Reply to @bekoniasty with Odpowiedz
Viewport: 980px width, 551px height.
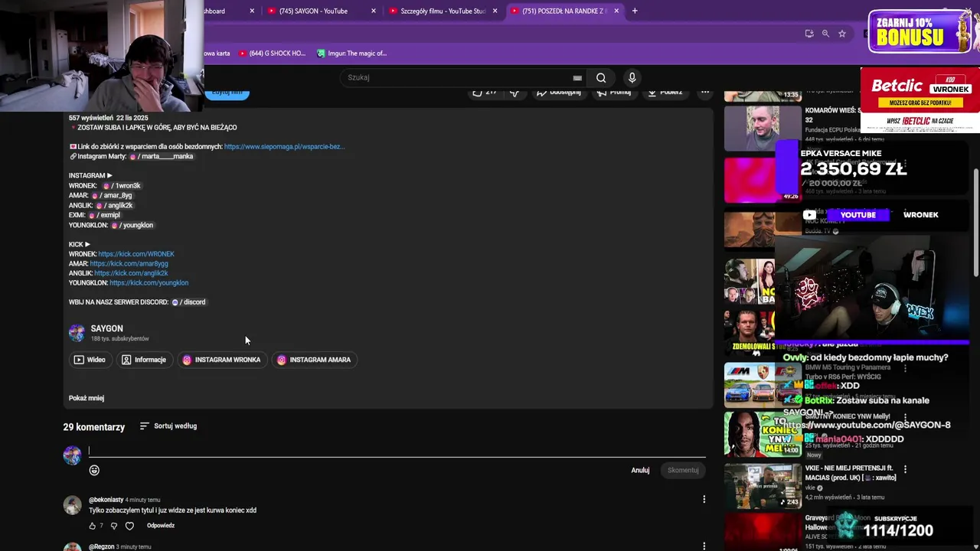click(x=161, y=526)
